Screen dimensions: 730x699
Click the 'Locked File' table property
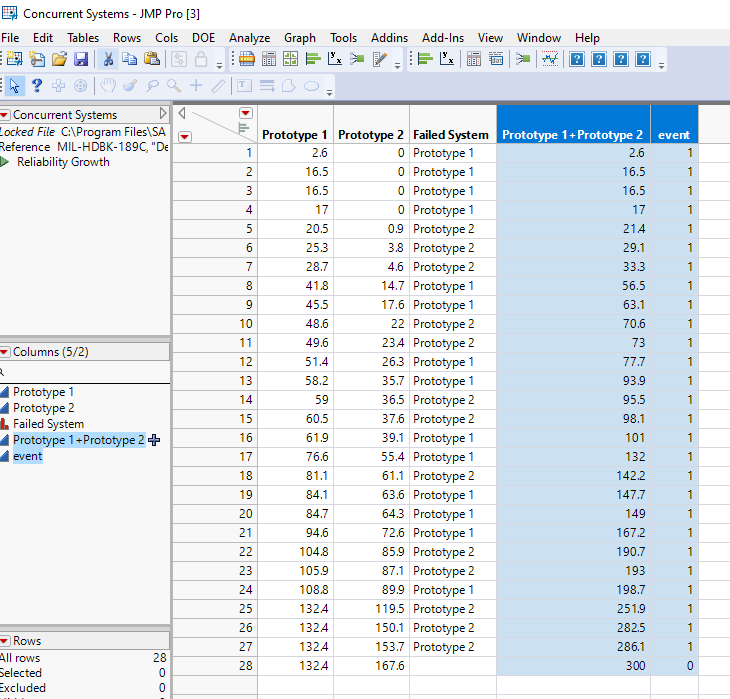(x=27, y=132)
